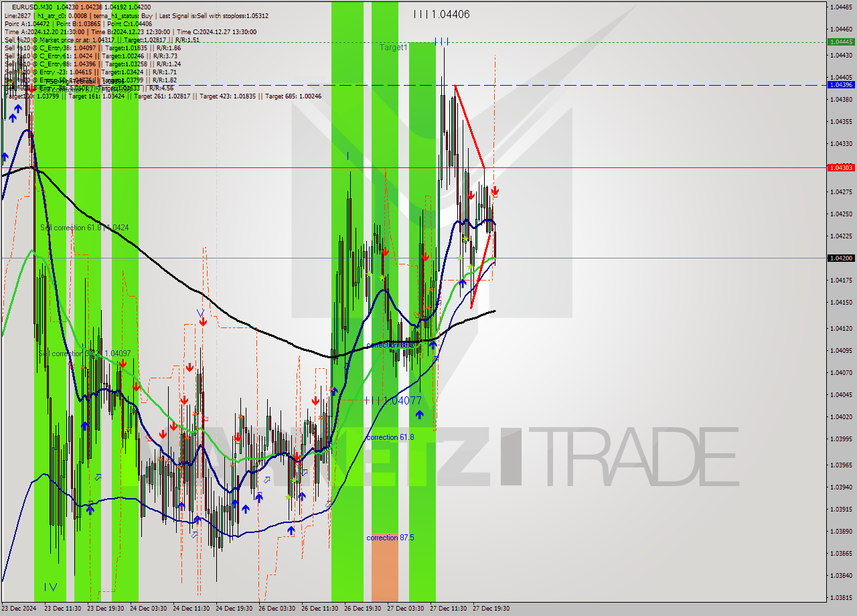Image resolution: width=857 pixels, height=616 pixels.
Task: Click the 'correction 61.8' blue label
Action: [x=390, y=437]
